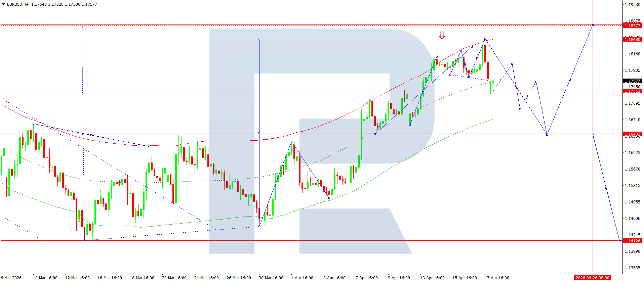Click the 24 Mar 16:00 time label
Screen dimensions: 644x282
pyautogui.click(x=206, y=278)
